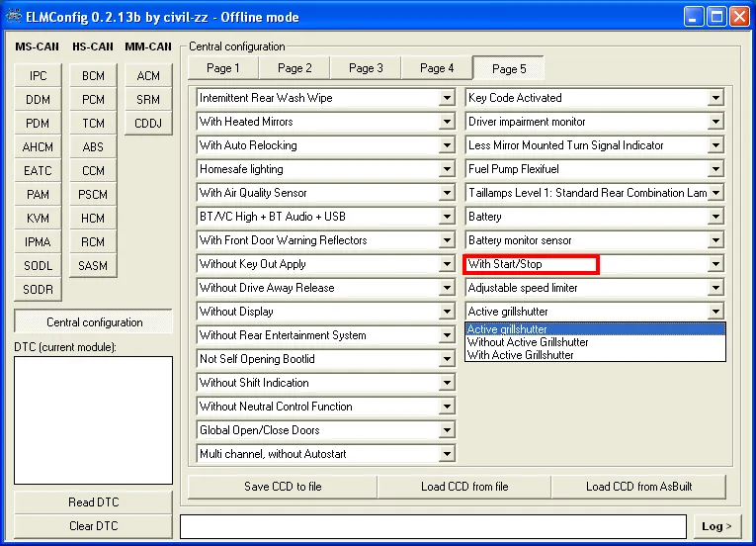Choose 'Without Active Grillshutter' option
This screenshot has height=546, width=756.
(x=528, y=342)
